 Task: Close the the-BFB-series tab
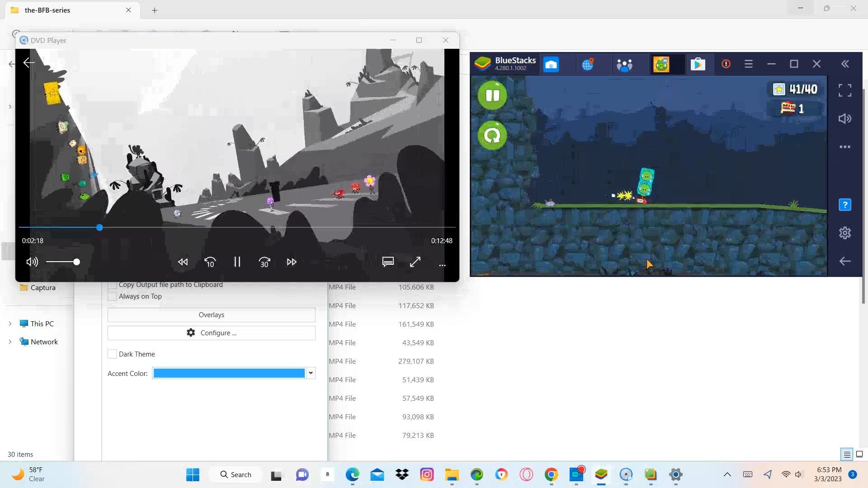click(x=128, y=10)
